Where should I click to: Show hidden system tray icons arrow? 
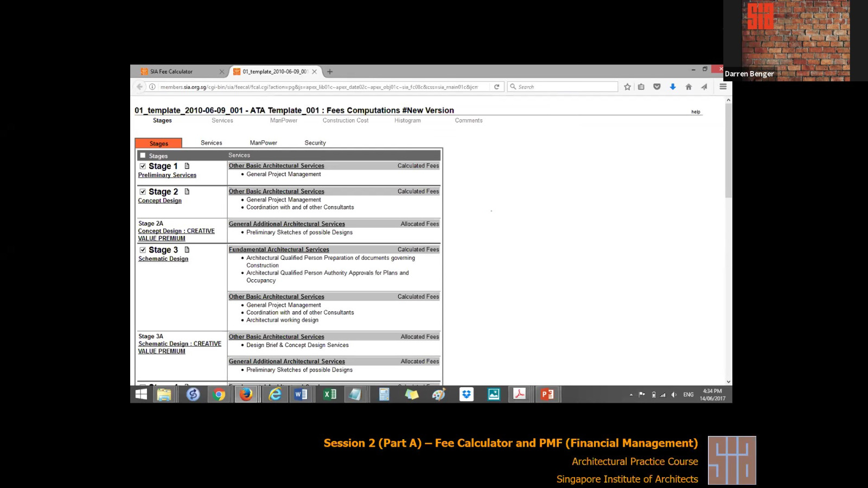tap(631, 395)
